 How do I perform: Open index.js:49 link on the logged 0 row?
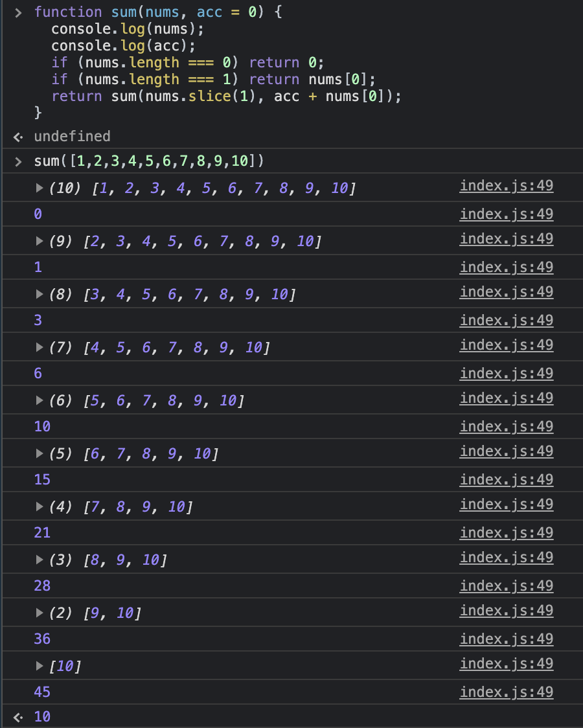click(x=507, y=214)
